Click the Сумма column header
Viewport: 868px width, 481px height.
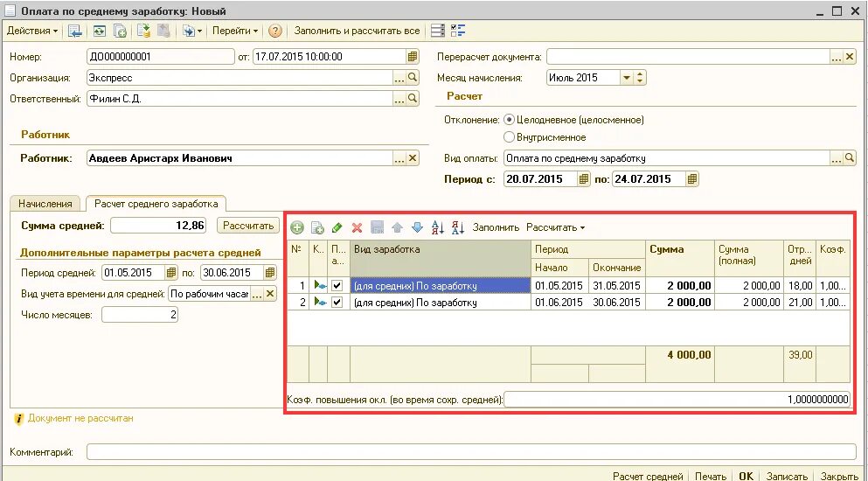click(680, 258)
